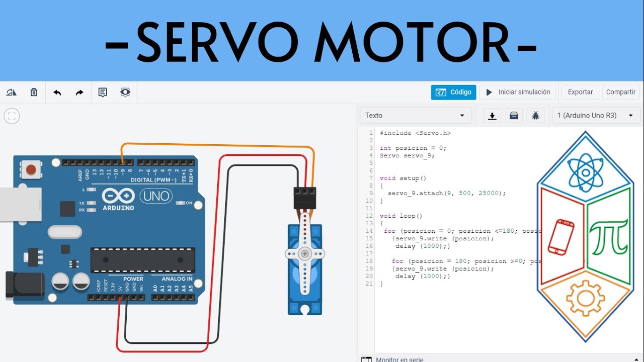Click code line 'int posicion = 0;'
The width and height of the screenshot is (644, 362).
[413, 148]
